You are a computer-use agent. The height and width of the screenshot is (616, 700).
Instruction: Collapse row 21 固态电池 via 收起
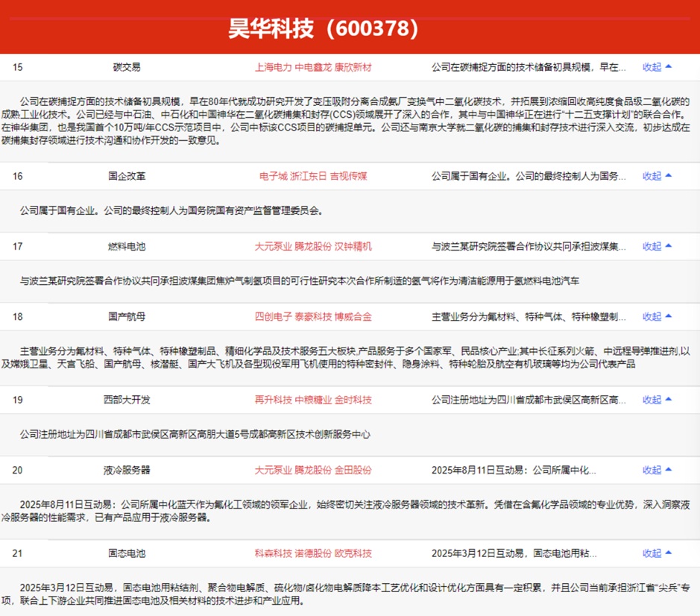click(x=657, y=553)
